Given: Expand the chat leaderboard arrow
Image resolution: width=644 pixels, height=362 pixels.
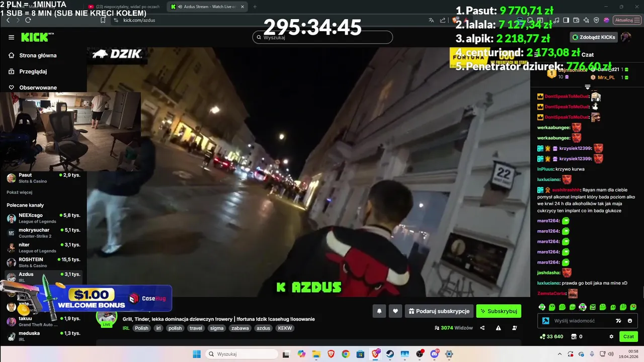Looking at the screenshot, I should (x=587, y=87).
